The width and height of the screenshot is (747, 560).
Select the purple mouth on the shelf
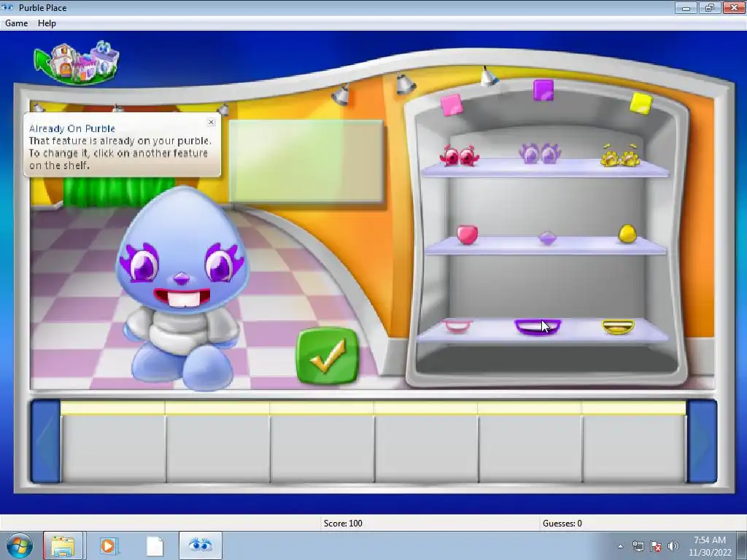click(x=538, y=327)
